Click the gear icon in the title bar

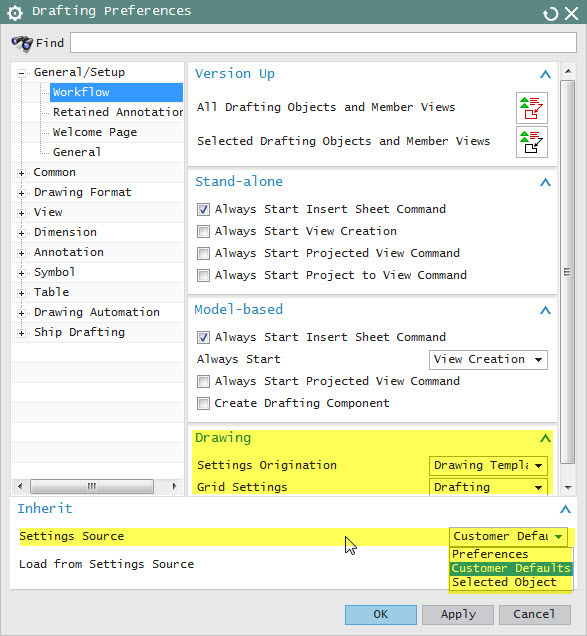(15, 13)
